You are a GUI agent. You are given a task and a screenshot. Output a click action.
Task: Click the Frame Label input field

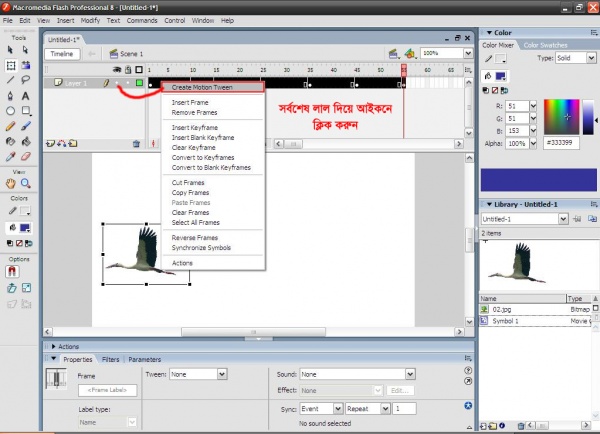click(108, 390)
